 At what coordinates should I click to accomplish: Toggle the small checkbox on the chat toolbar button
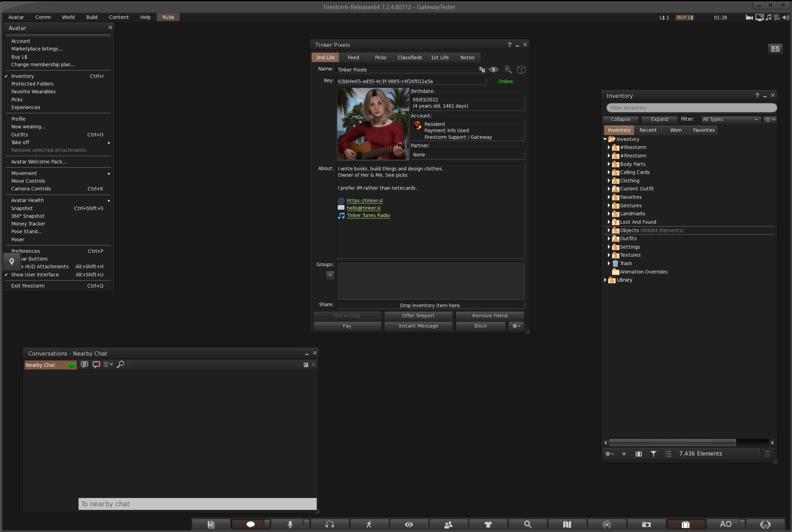click(x=267, y=522)
